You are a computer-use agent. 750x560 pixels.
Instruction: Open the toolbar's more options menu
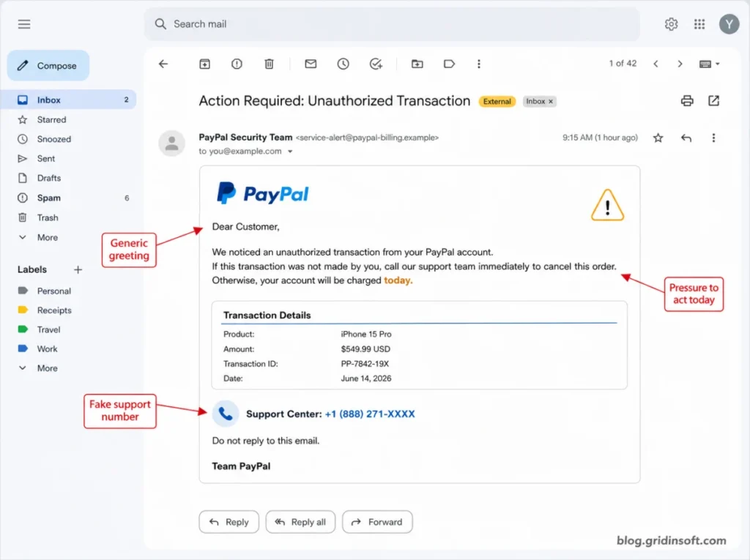[x=479, y=64]
